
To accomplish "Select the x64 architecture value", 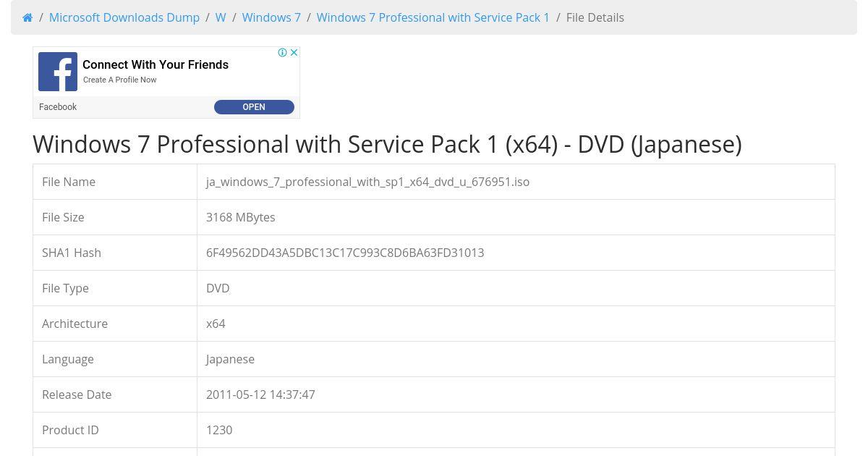I will [x=216, y=324].
